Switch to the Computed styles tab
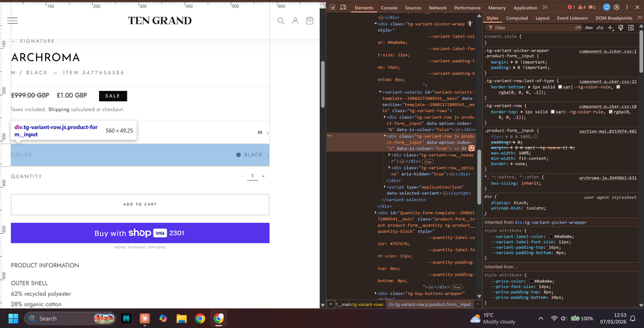644x328 pixels. coord(516,18)
